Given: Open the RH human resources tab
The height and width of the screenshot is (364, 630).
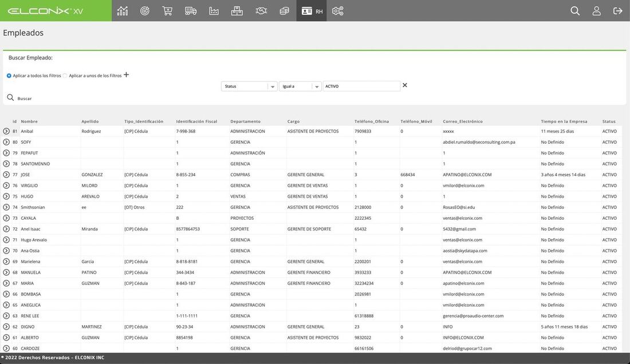Looking at the screenshot, I should coord(312,11).
